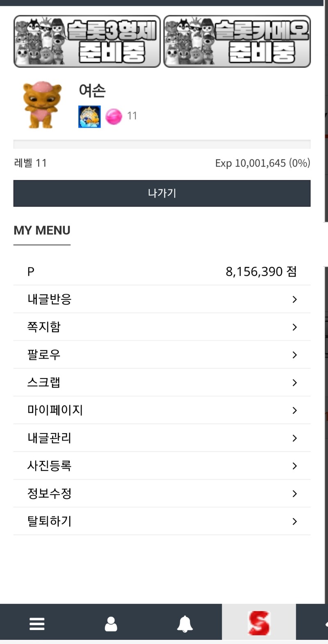Open the hamburger menu icon

pos(37,624)
